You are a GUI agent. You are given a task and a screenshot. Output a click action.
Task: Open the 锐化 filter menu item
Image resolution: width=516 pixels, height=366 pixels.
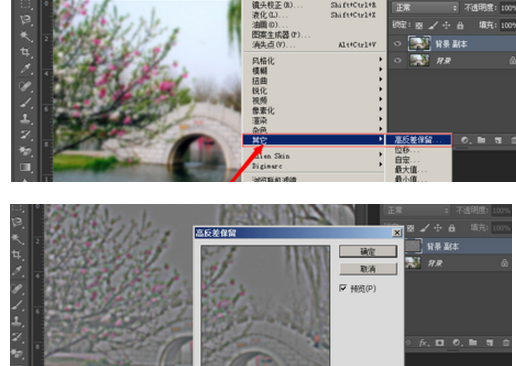[x=313, y=90]
